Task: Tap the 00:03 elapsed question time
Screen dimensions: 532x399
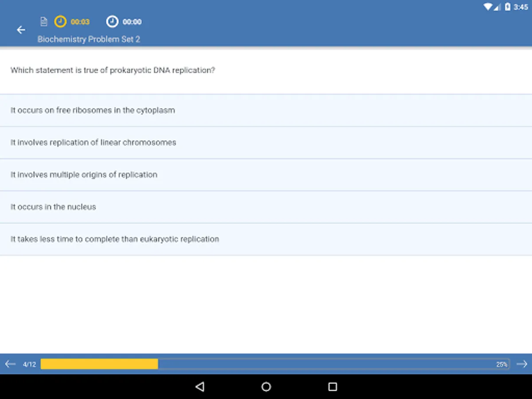Action: point(80,22)
